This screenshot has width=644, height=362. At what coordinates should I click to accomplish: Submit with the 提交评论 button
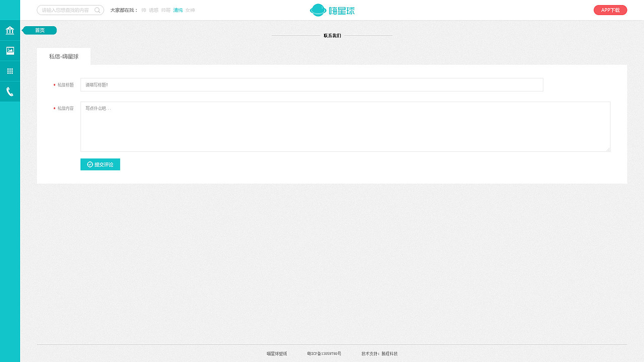[x=100, y=164]
